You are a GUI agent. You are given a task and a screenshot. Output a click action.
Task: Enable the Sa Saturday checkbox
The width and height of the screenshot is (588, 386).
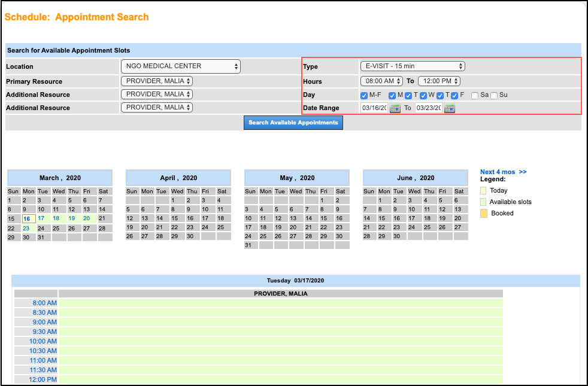pyautogui.click(x=475, y=95)
